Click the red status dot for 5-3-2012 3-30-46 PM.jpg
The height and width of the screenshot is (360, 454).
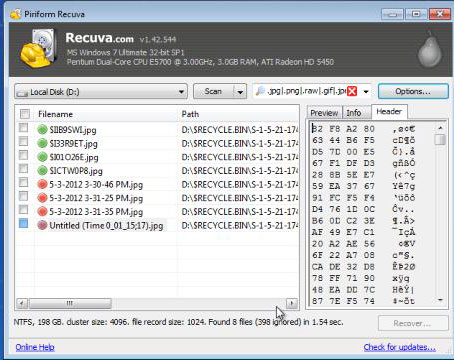(42, 184)
